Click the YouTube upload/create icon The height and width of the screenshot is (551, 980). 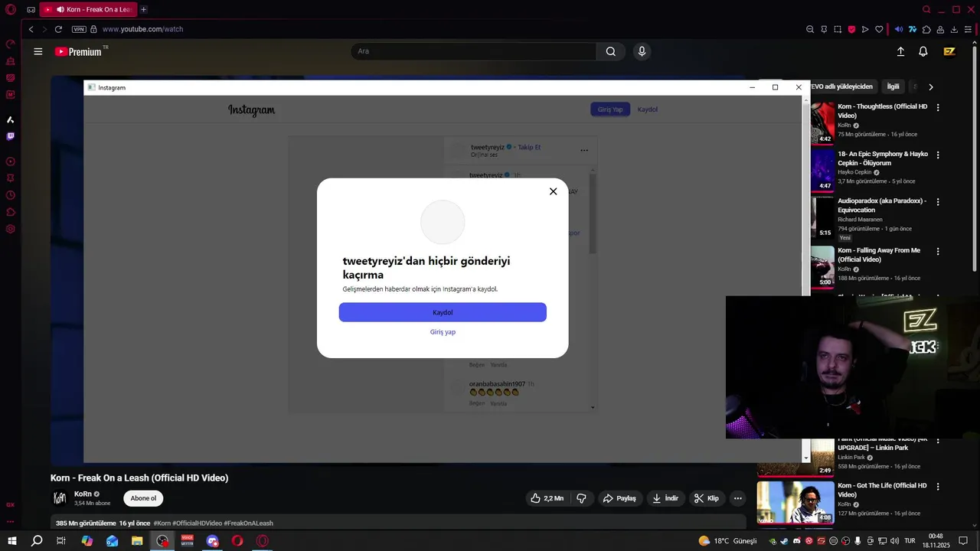(x=900, y=51)
